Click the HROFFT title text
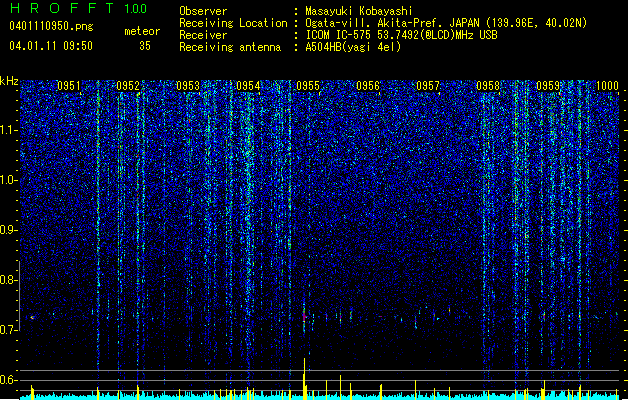629x400 pixels. [x=63, y=8]
